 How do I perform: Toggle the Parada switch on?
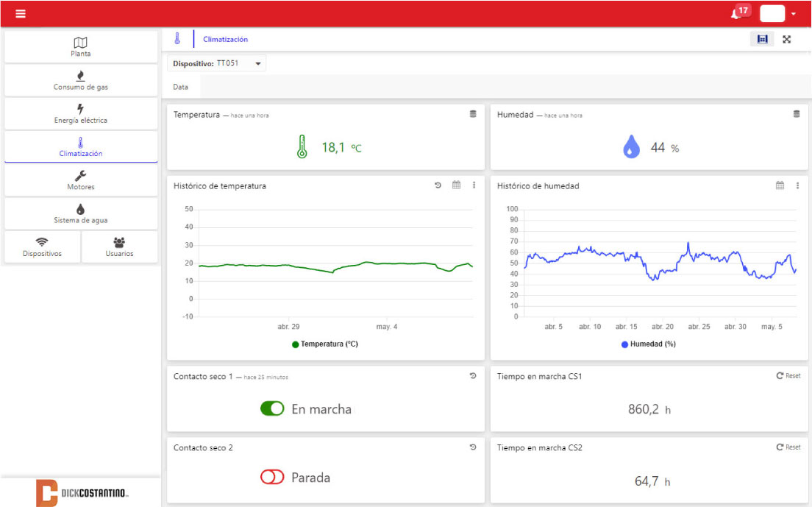click(x=272, y=478)
